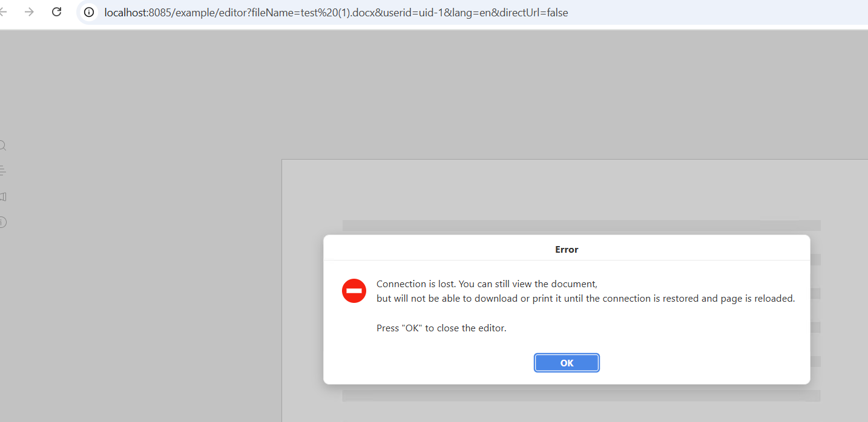Open site information icon in address bar
The width and height of the screenshot is (868, 422).
point(89,12)
